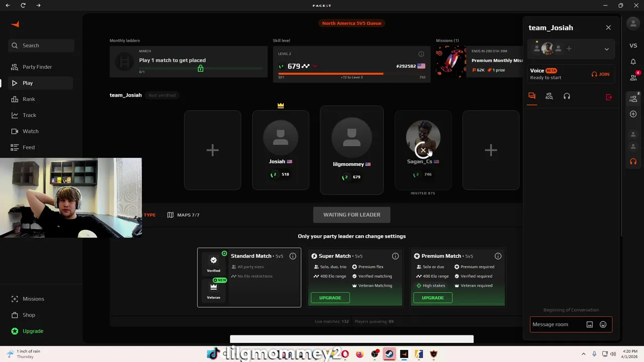Image resolution: width=644 pixels, height=362 pixels.
Task: Close the team_Josiah chat panel
Action: tap(608, 28)
